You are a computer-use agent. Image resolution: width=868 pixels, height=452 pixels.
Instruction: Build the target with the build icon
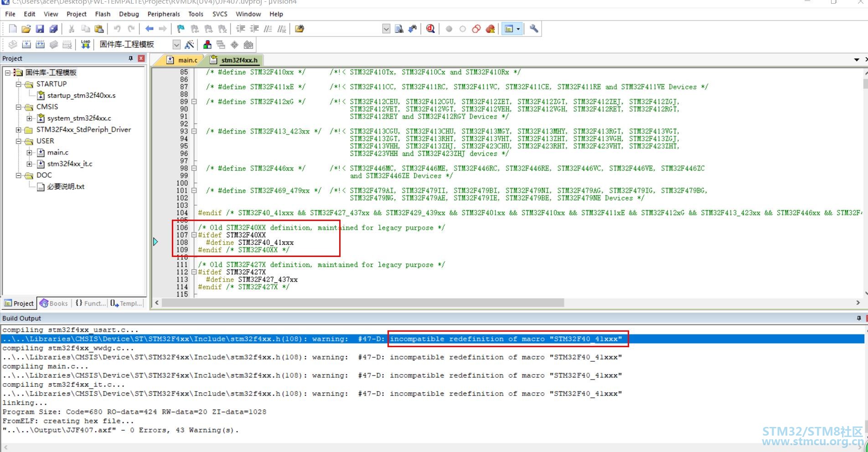coord(26,44)
